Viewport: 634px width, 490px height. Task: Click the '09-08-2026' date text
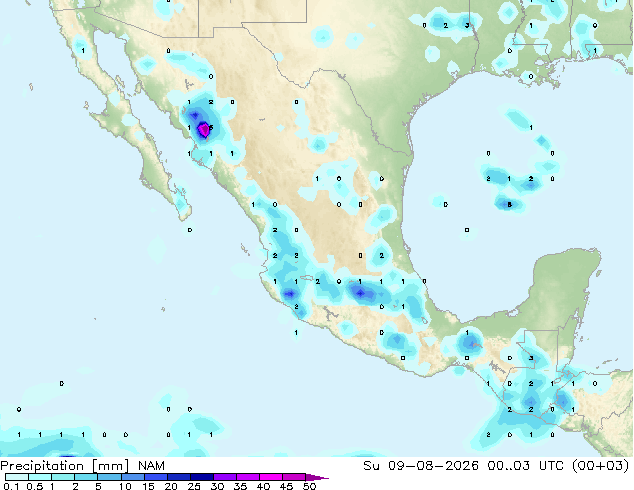pyautogui.click(x=433, y=466)
